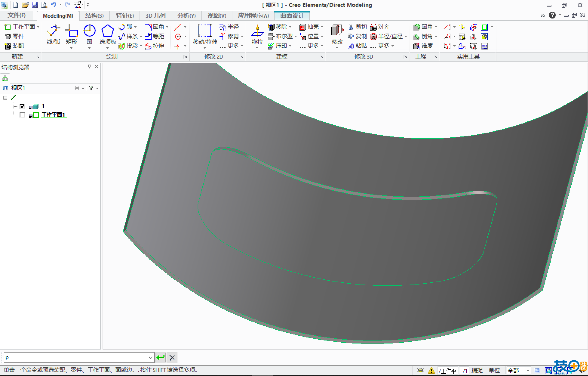Expand the 抽壳 dropdown arrow
Viewport: 588px width, 376px height.
click(322, 27)
